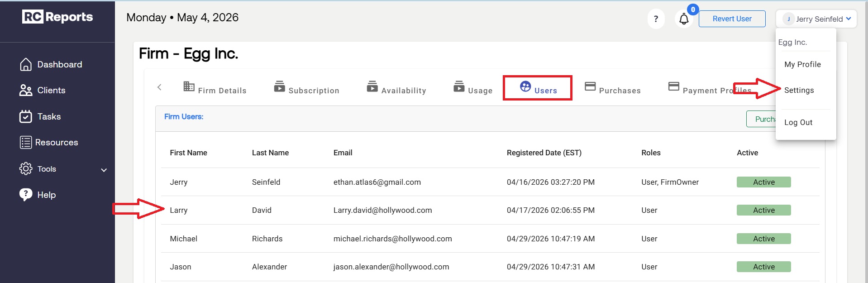Open the Dashboard home icon
This screenshot has width=868, height=283.
click(x=26, y=64)
